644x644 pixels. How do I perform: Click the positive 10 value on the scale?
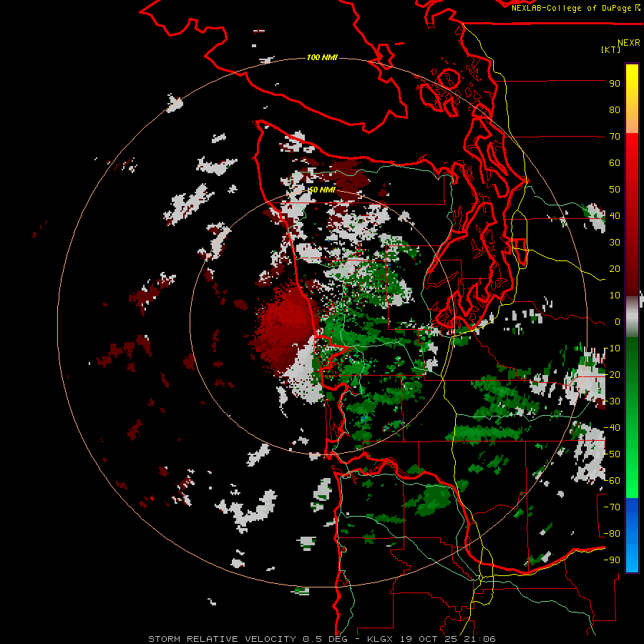tap(615, 296)
